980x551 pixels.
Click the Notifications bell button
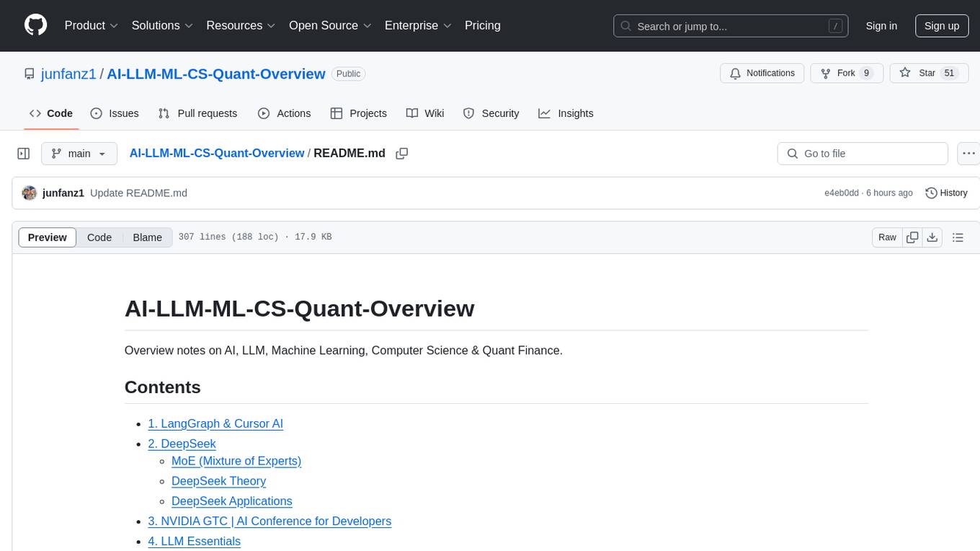click(x=762, y=73)
